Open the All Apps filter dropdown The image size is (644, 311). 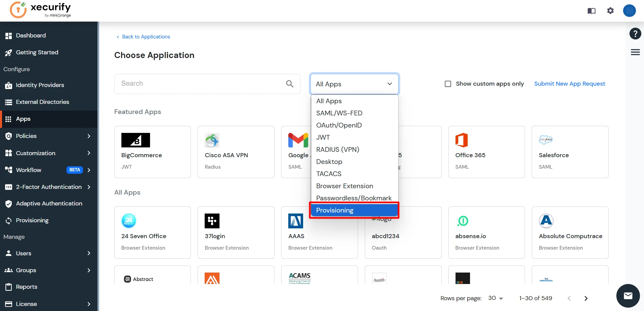click(x=354, y=84)
